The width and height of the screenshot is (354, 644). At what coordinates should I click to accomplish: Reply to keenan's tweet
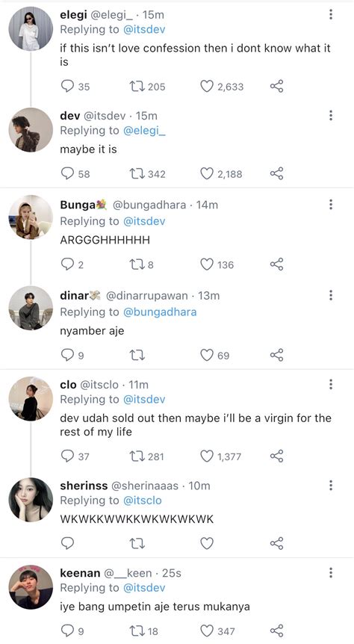coord(67,631)
